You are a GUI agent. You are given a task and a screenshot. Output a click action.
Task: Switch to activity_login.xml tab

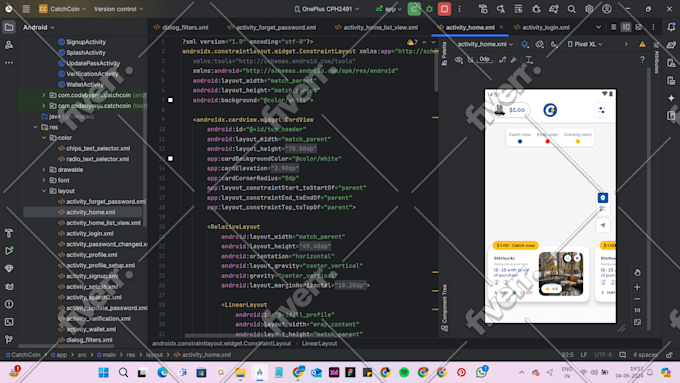click(x=542, y=27)
